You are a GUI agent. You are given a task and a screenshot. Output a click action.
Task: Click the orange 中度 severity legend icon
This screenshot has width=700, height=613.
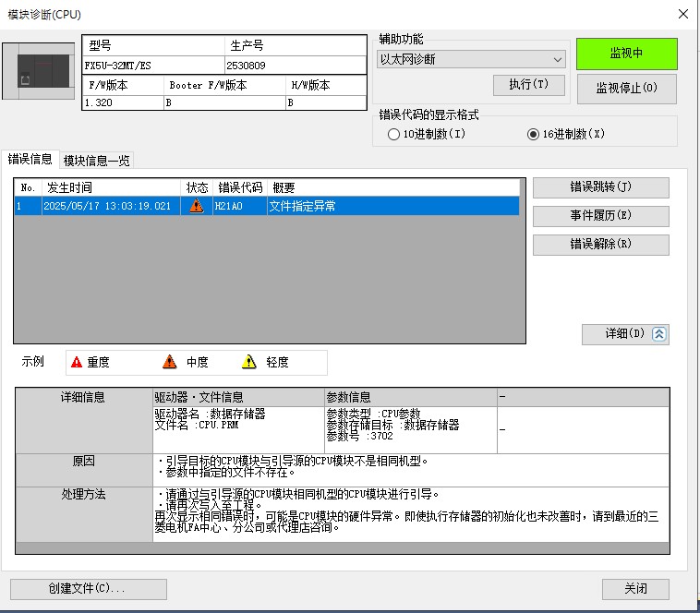click(x=170, y=362)
